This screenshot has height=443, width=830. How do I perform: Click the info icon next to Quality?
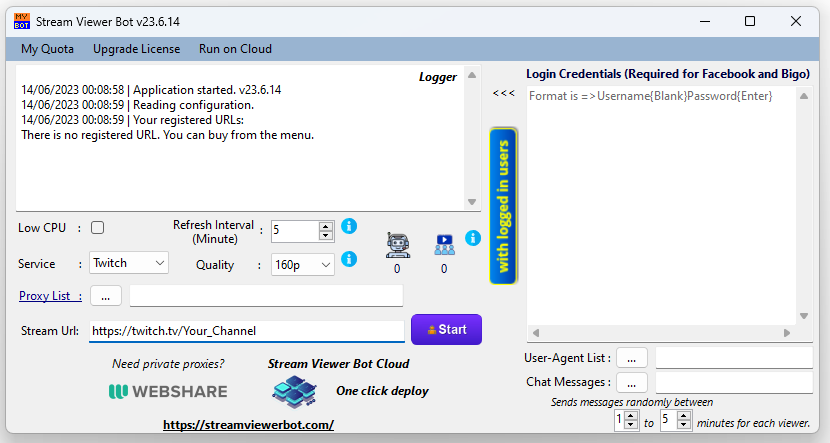click(x=349, y=259)
